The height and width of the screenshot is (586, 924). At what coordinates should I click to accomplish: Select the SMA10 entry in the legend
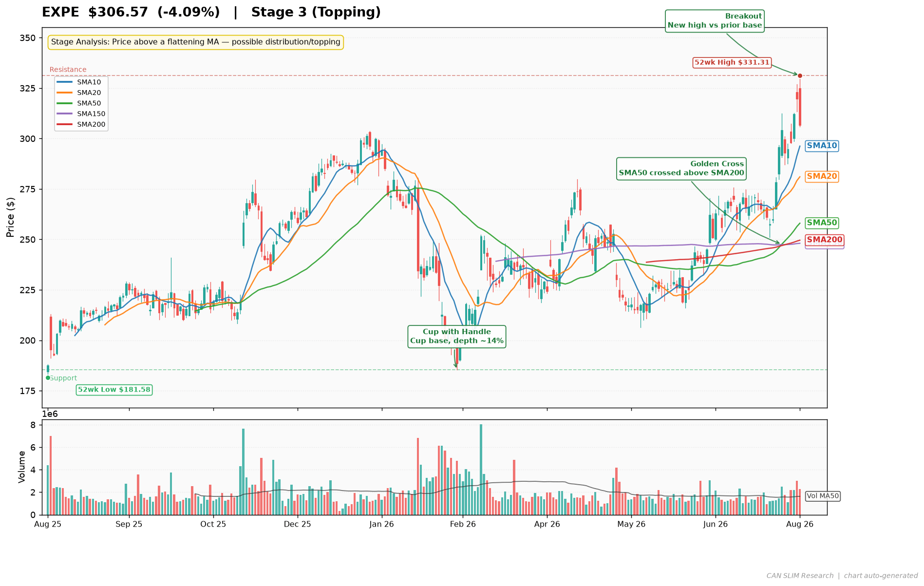[x=81, y=82]
